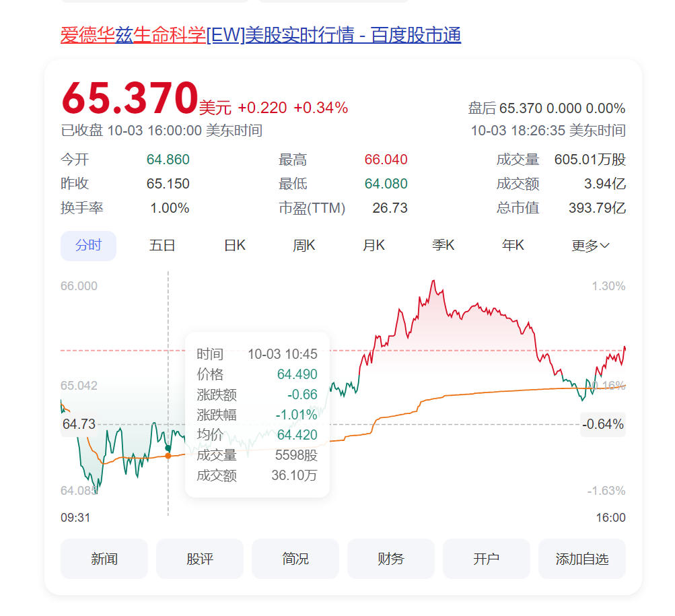
Task: Click the 昨收 value 65.150
Action: coord(168,184)
